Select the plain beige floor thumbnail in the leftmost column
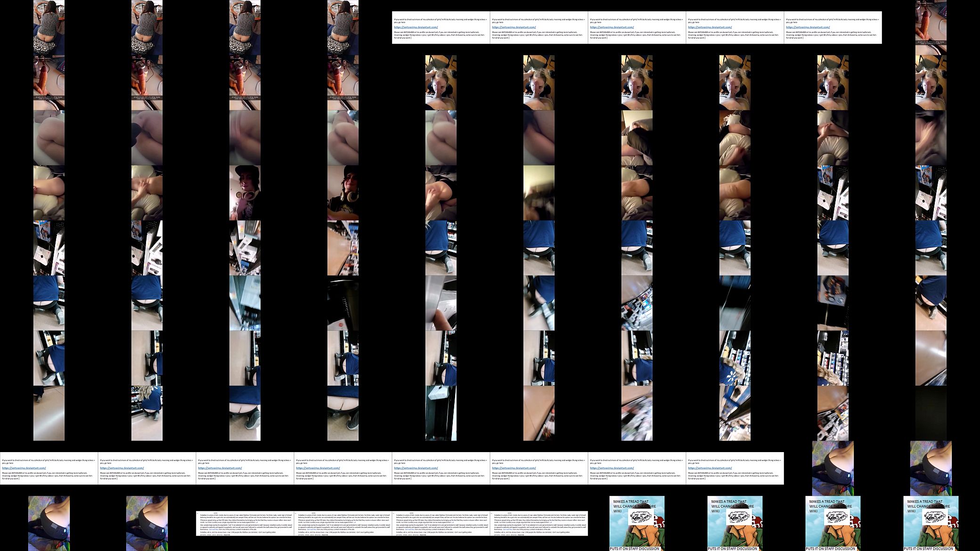The height and width of the screenshot is (551, 980). pos(49,413)
